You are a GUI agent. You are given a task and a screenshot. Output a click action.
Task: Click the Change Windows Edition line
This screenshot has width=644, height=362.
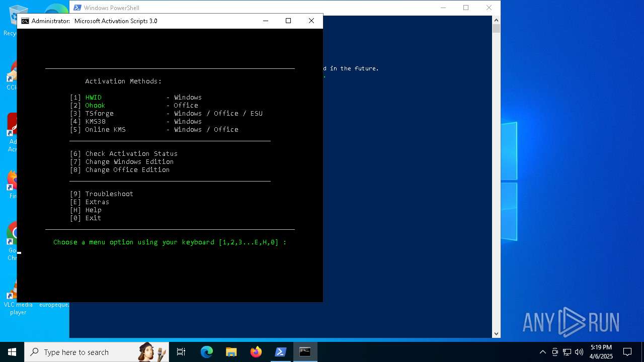[122, 161]
